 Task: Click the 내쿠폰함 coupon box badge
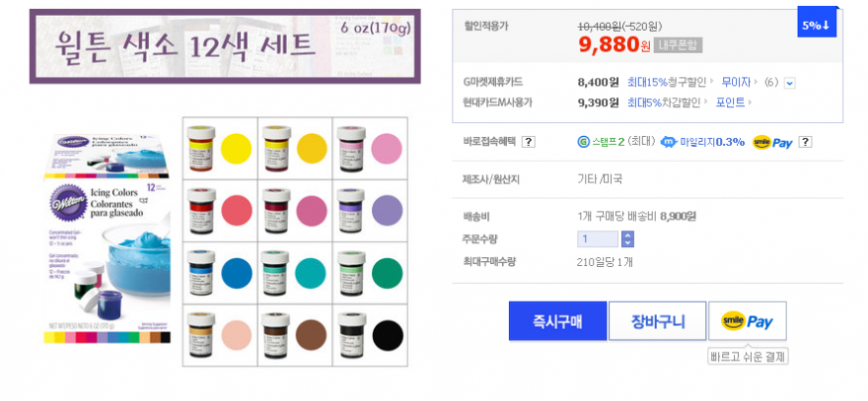tap(679, 45)
